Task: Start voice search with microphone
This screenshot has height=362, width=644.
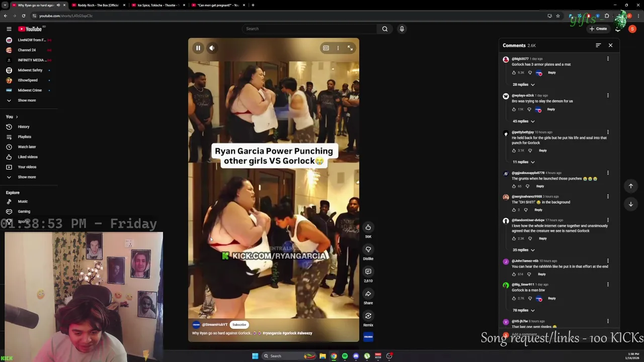Action: (402, 29)
